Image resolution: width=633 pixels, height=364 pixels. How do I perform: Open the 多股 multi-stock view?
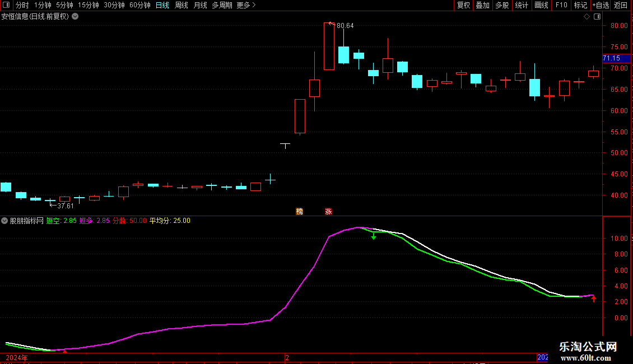click(x=502, y=5)
